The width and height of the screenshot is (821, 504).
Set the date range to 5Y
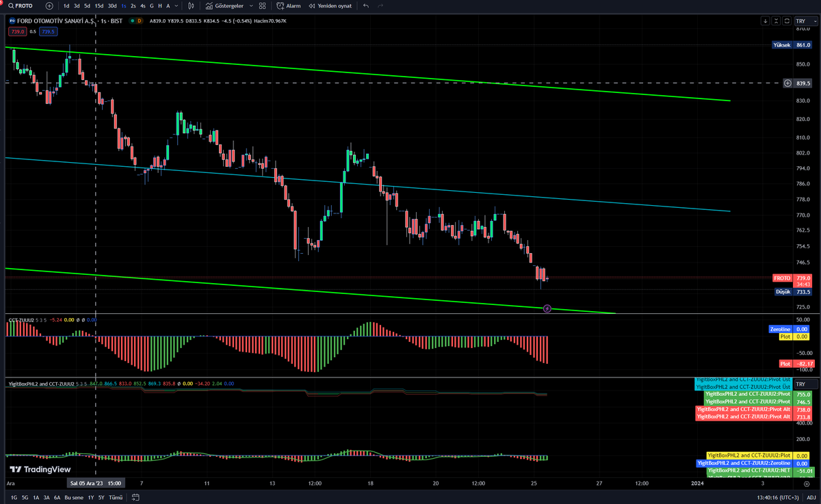tap(101, 497)
